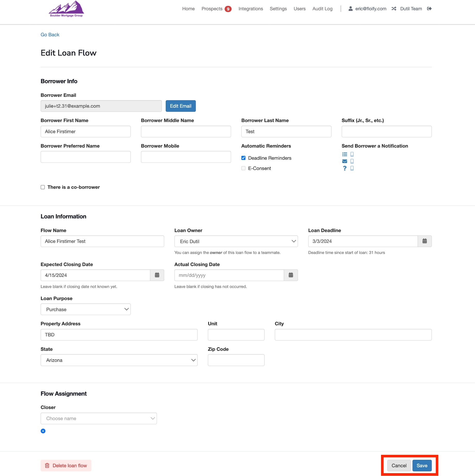Click the Borrower Mobile input field
Screen dimensions: 475x476
coord(186,157)
